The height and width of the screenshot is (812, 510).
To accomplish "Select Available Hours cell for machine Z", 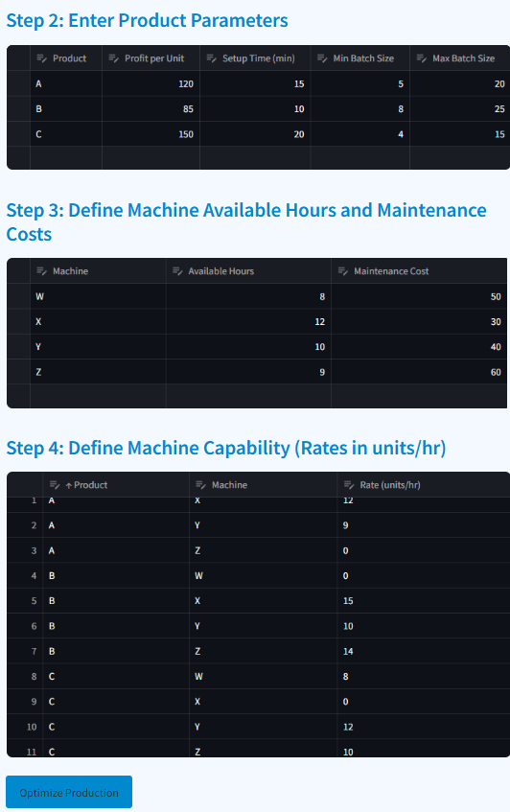I will pyautogui.click(x=248, y=372).
